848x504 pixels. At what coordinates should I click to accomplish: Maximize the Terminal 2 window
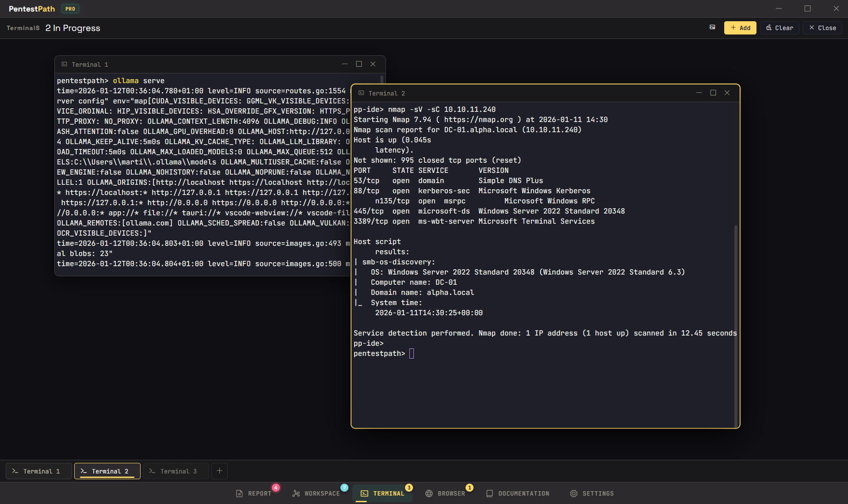click(x=713, y=93)
